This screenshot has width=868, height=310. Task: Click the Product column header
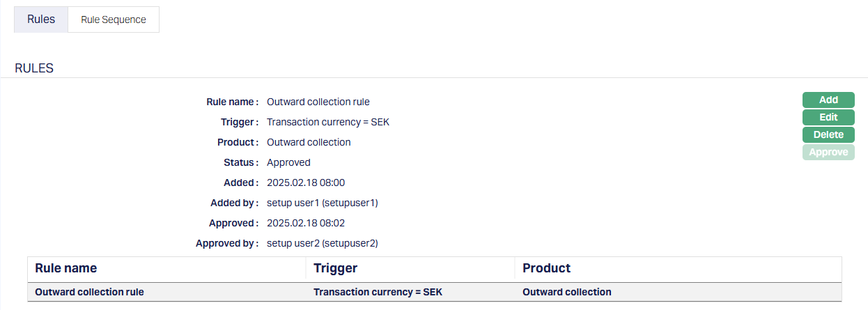click(546, 268)
